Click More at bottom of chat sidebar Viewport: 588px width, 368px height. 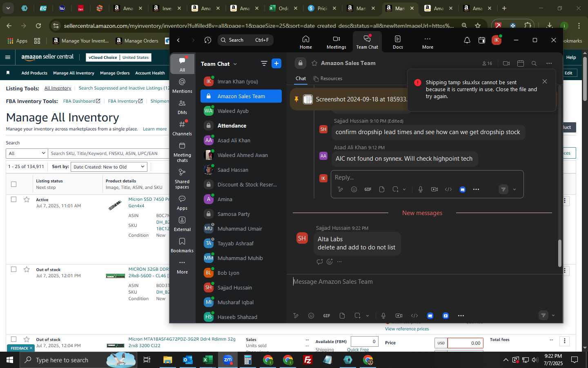point(182,267)
